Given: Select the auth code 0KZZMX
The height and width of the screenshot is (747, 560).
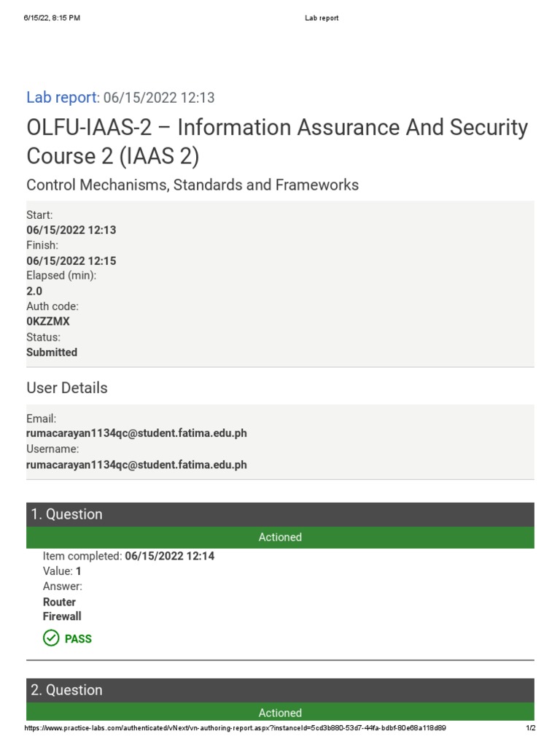Looking at the screenshot, I should (x=48, y=322).
